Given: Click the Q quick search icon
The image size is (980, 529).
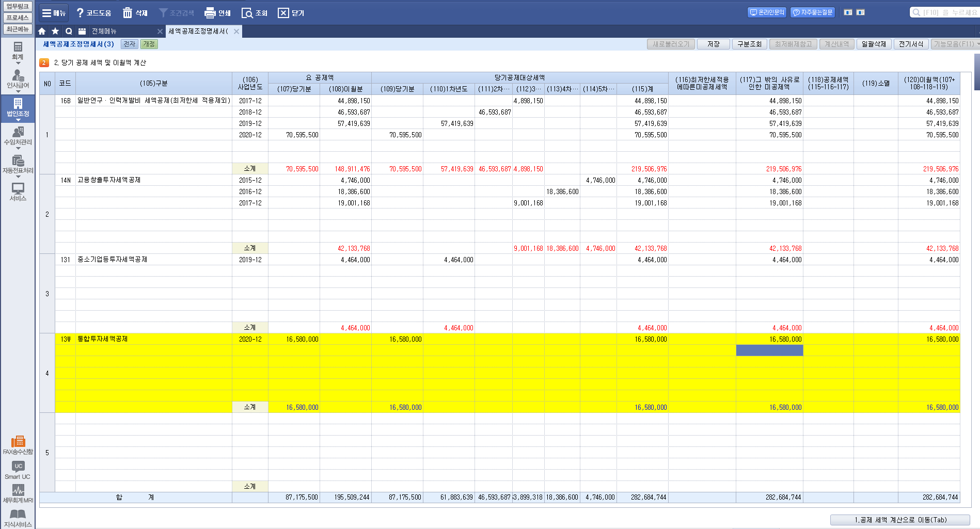Looking at the screenshot, I should click(x=69, y=31).
